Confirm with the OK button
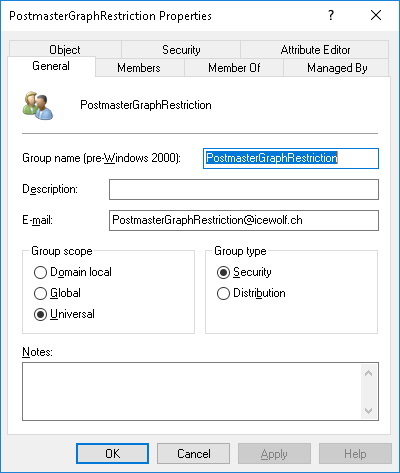 [113, 454]
